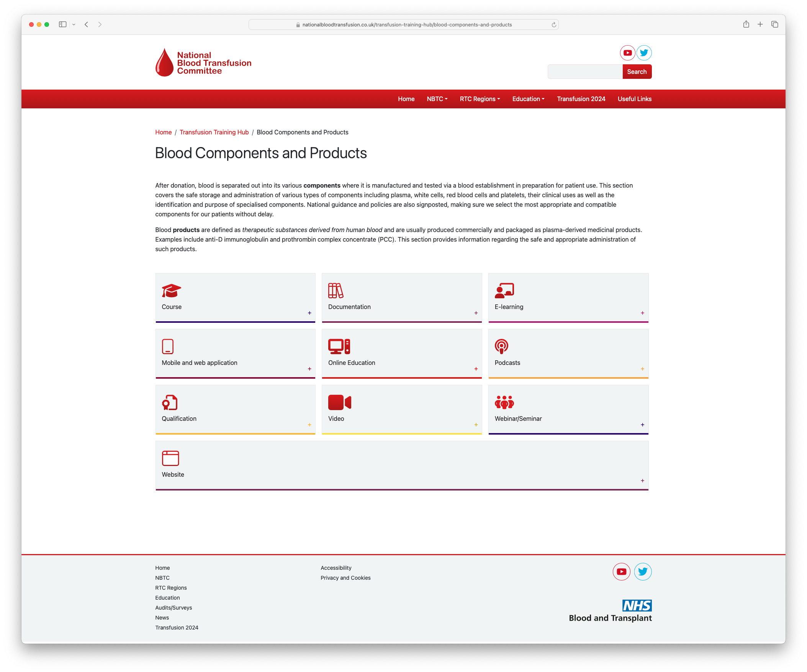The height and width of the screenshot is (672, 807).
Task: Expand the Qualification category
Action: (309, 425)
